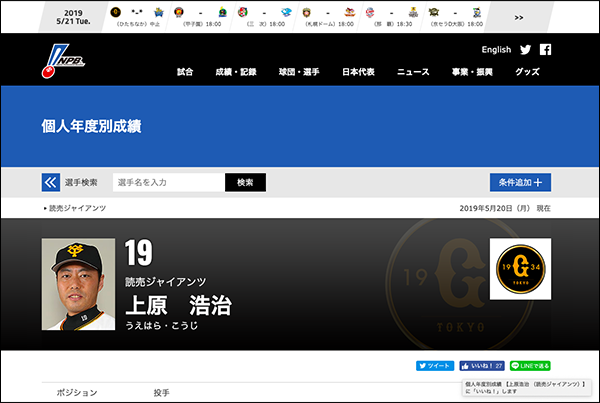This screenshot has width=600, height=403.
Task: Switch the site language to English
Action: pyautogui.click(x=496, y=49)
